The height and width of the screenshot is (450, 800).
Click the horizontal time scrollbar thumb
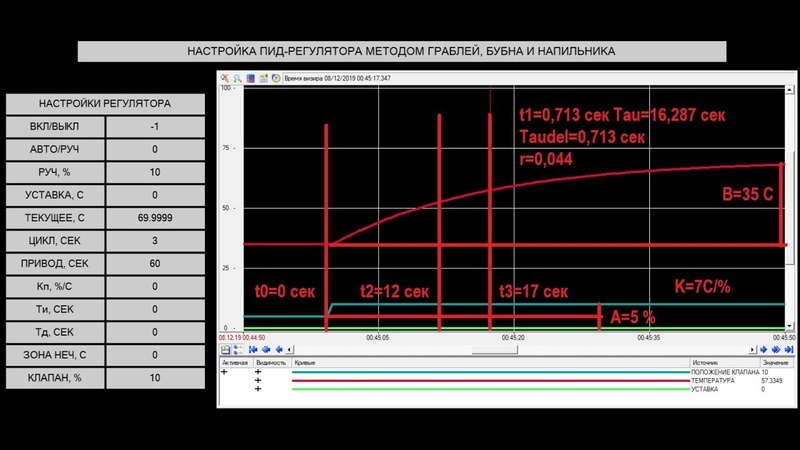494,349
